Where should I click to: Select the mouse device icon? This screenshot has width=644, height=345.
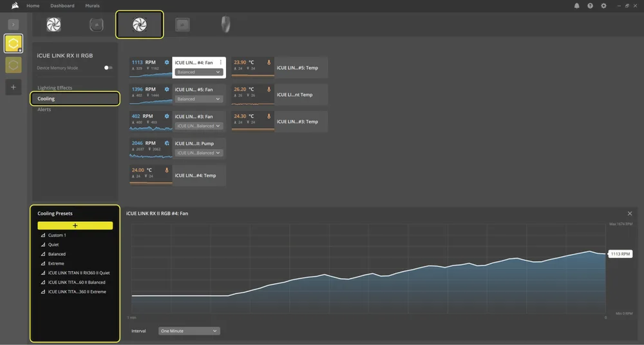tap(225, 25)
